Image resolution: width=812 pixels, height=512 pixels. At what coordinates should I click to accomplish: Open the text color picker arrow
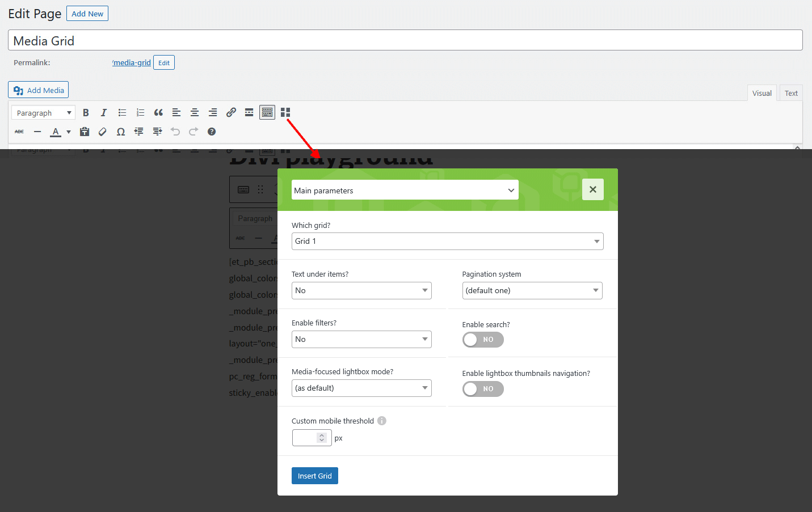point(69,132)
